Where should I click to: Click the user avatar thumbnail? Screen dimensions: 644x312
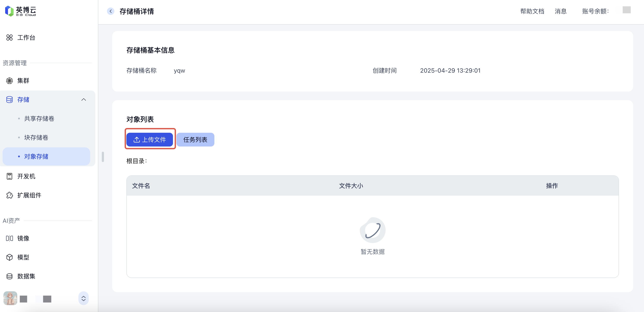[x=10, y=298]
